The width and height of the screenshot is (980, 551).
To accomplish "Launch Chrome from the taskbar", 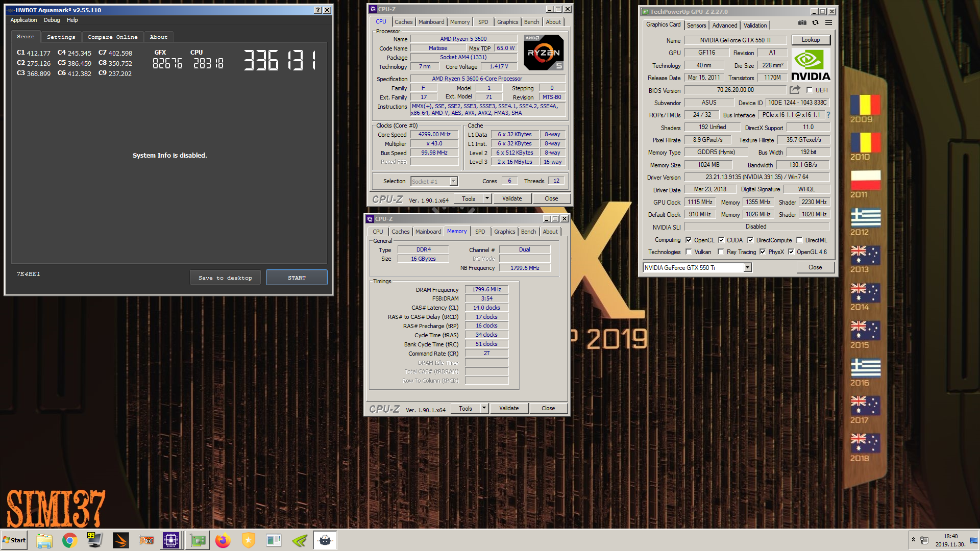I will [x=70, y=540].
